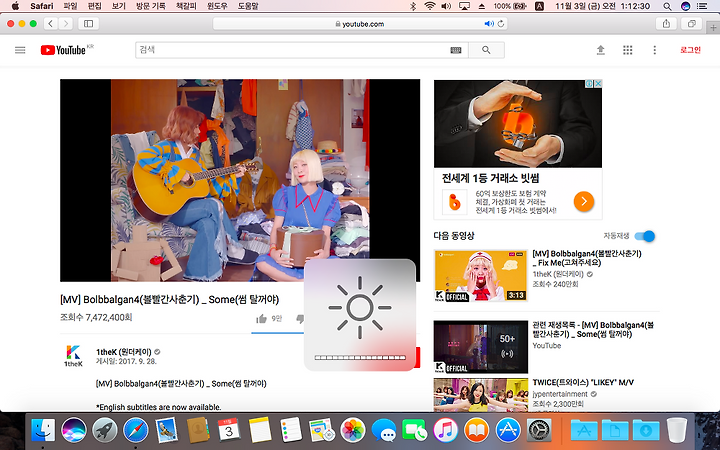Click the magnifier search button
The height and width of the screenshot is (450, 720).
(x=486, y=50)
